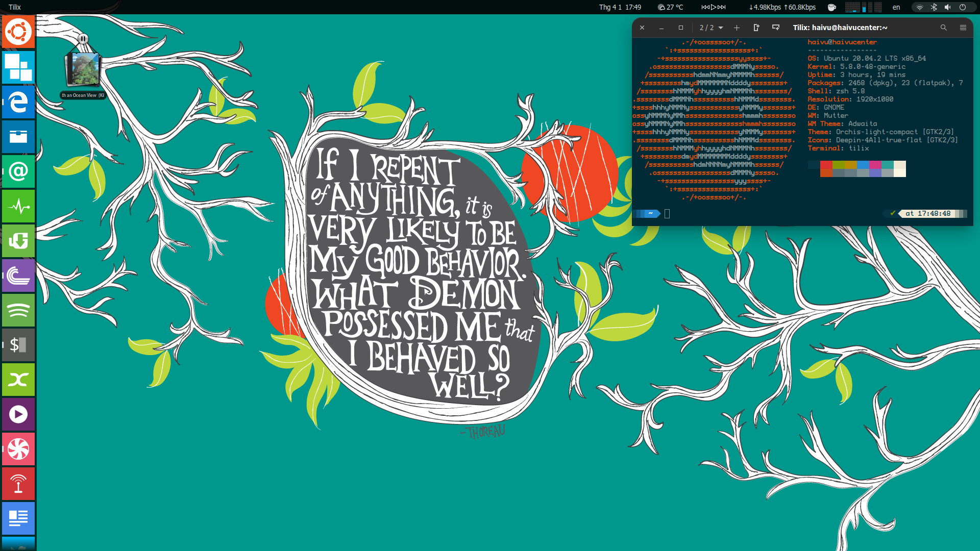Open the volume speaker indicator

tap(947, 7)
